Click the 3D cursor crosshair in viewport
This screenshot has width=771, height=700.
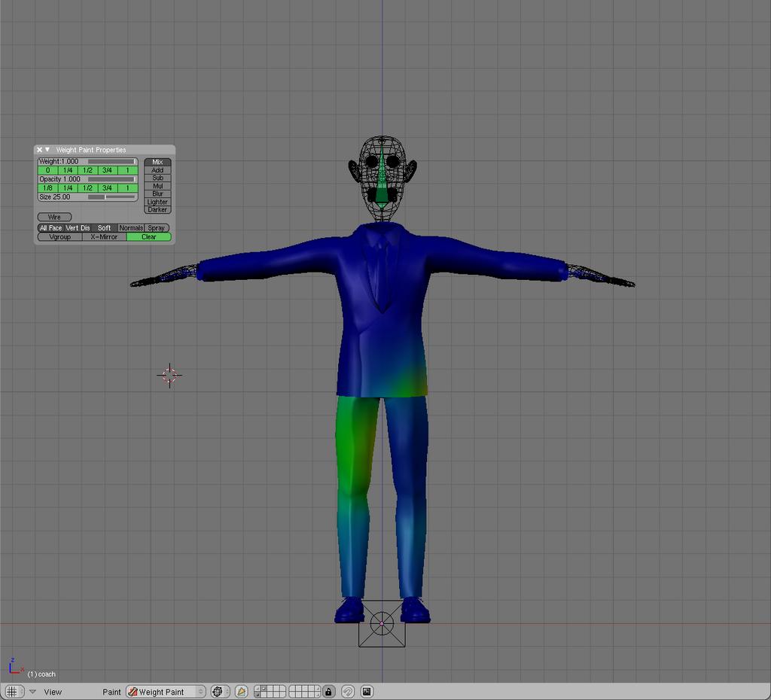click(x=169, y=376)
